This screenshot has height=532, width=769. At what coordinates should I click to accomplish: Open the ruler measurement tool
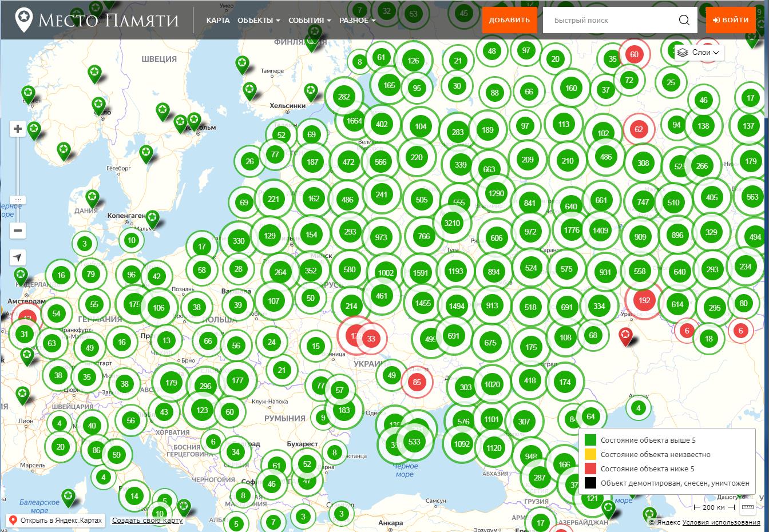[x=747, y=507]
